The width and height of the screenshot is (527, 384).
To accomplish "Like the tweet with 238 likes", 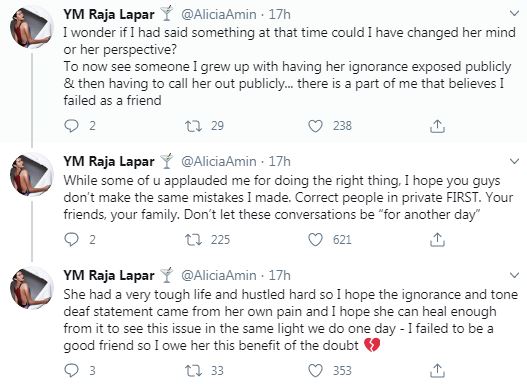I will point(315,126).
